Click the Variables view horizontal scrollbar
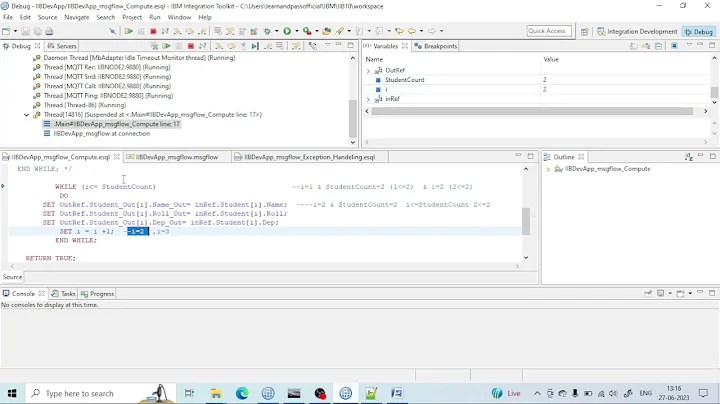 pyautogui.click(x=532, y=111)
